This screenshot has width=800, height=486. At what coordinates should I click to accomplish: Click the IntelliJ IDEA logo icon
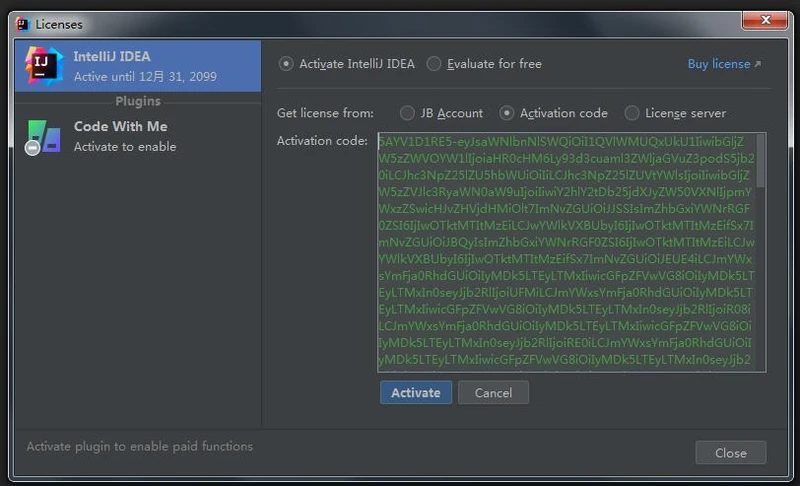[x=42, y=66]
